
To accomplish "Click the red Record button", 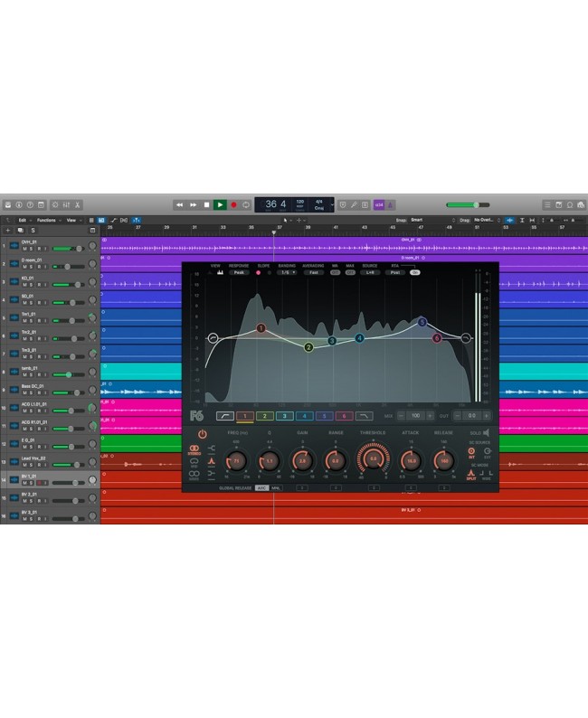I will tap(233, 204).
